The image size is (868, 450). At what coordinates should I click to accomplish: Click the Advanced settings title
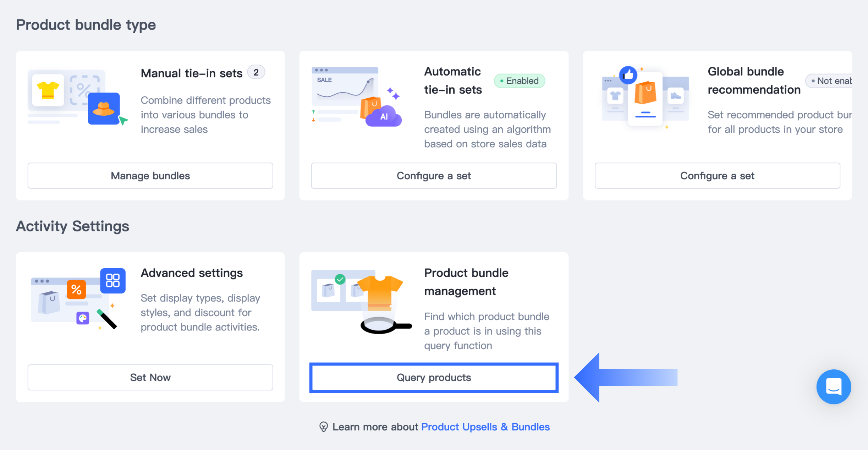[x=192, y=273]
